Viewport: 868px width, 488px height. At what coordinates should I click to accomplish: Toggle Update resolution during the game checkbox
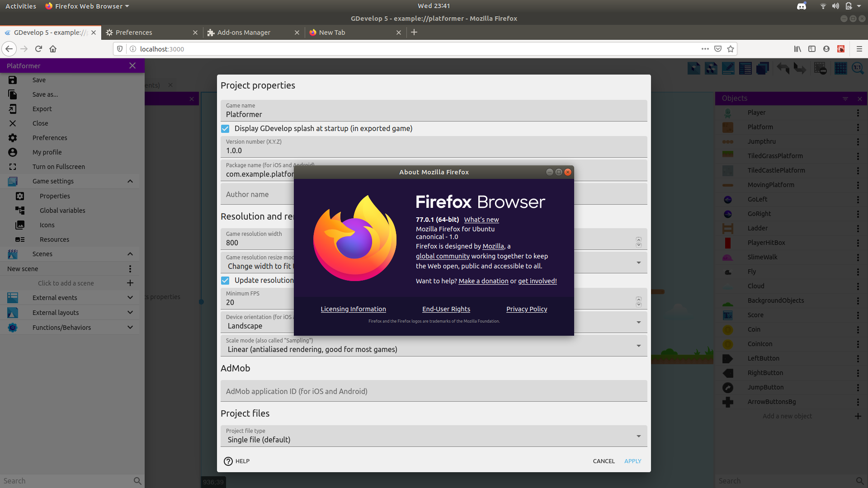click(x=225, y=280)
